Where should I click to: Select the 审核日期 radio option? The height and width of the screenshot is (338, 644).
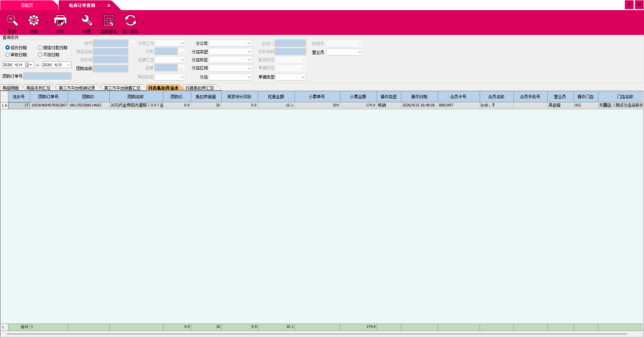[x=8, y=55]
